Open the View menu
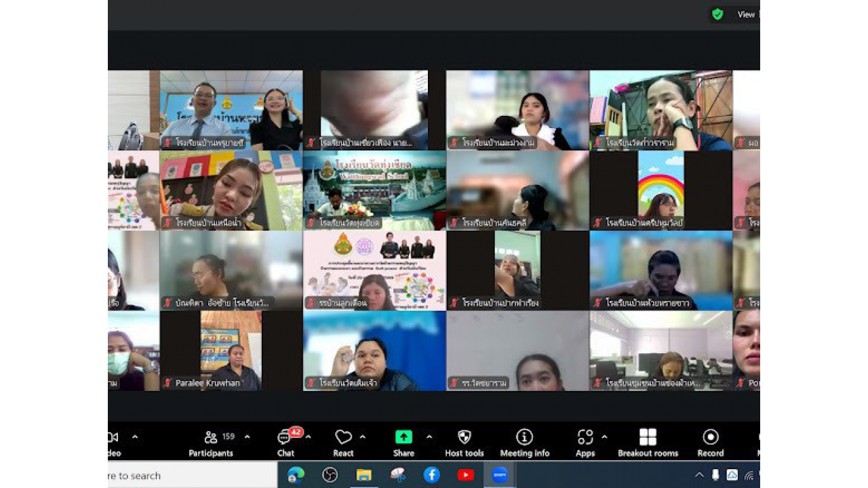This screenshot has height=488, width=868. click(746, 14)
